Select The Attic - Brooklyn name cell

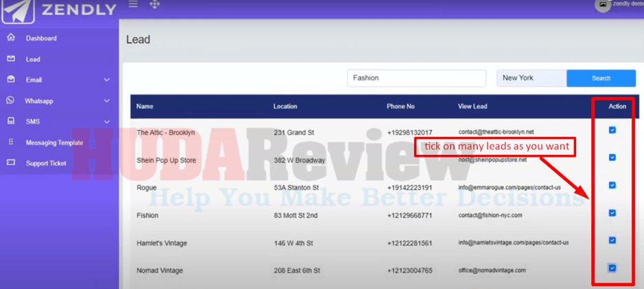165,132
